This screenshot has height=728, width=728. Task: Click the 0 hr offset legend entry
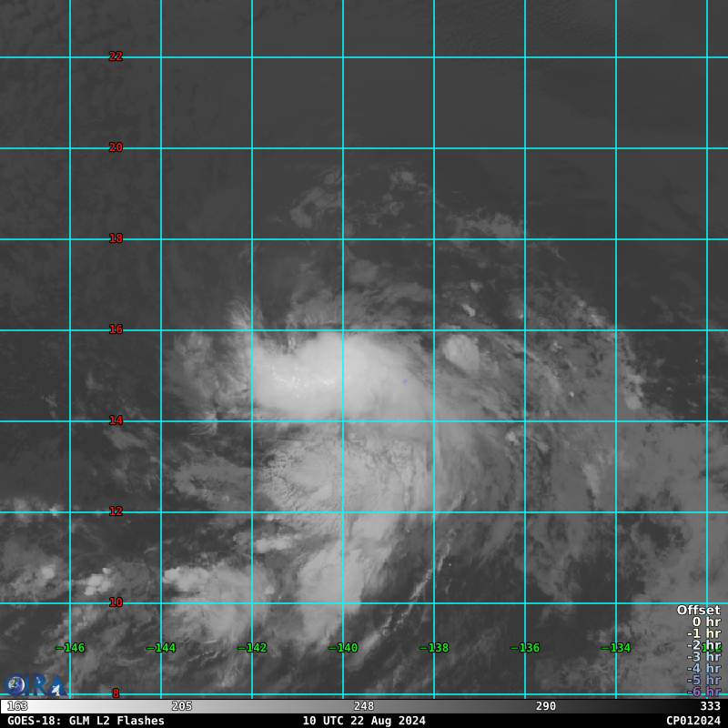705,622
